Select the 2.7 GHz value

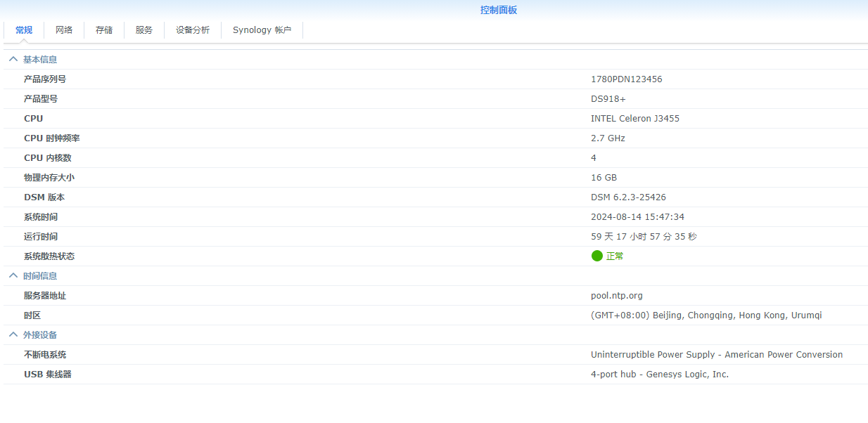coord(608,138)
